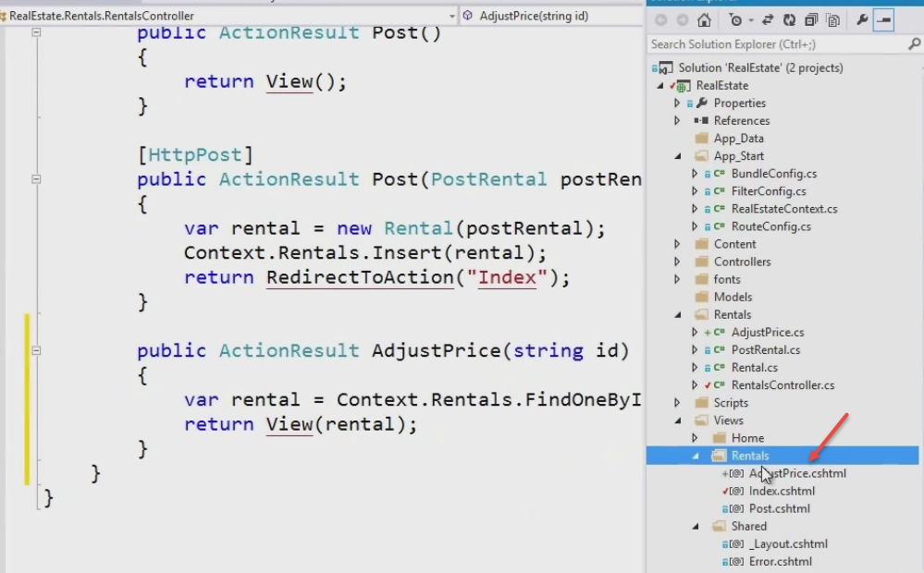The height and width of the screenshot is (573, 924).
Task: Select RentalsController.cs file label
Action: (x=782, y=385)
